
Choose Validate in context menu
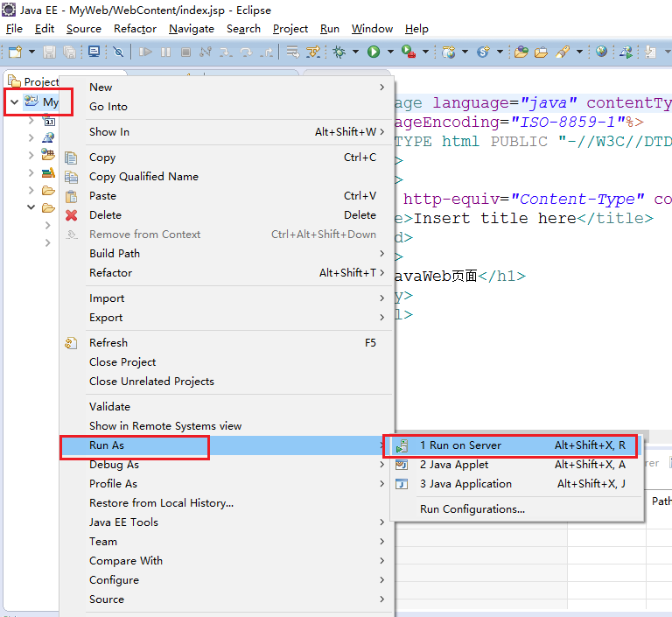227,407
